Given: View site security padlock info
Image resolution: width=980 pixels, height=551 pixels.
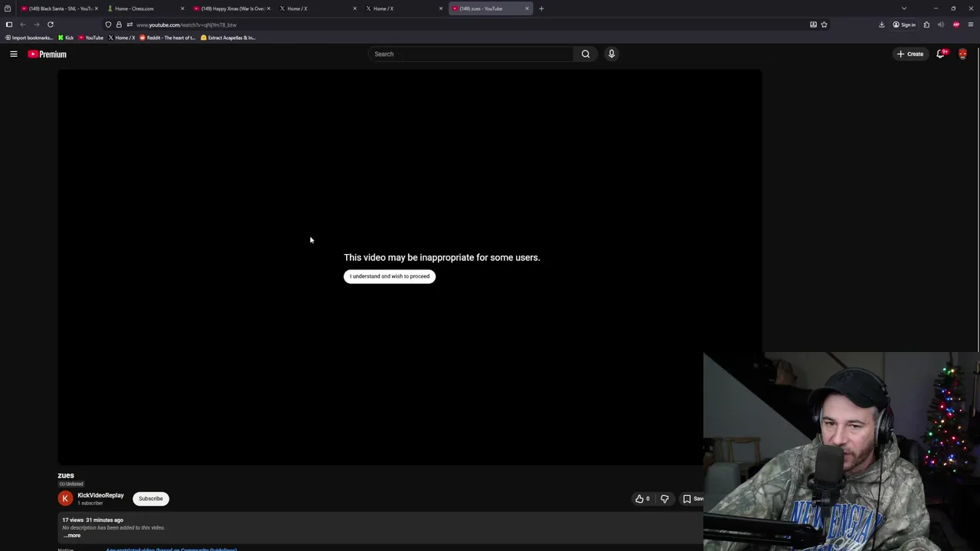Looking at the screenshot, I should 119,24.
